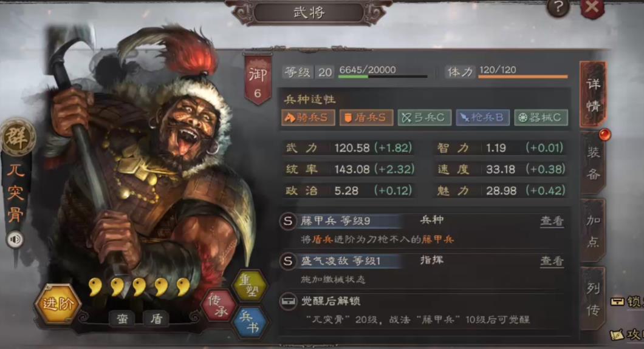Select the 盾兵S troop aptitude
The width and height of the screenshot is (644, 349).
click(366, 118)
